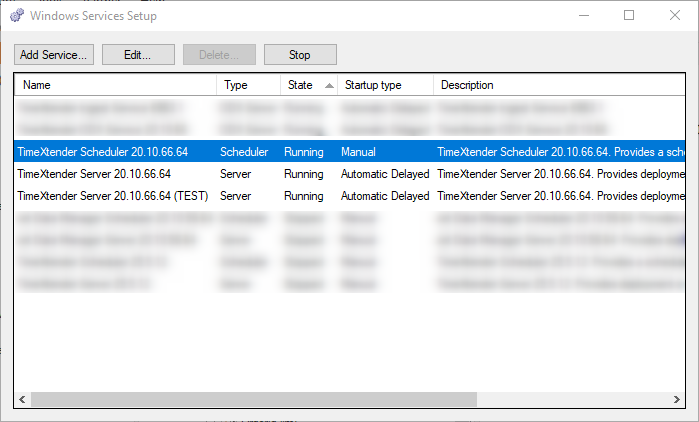Sort by the Type column header
699x422 pixels.
(249, 85)
